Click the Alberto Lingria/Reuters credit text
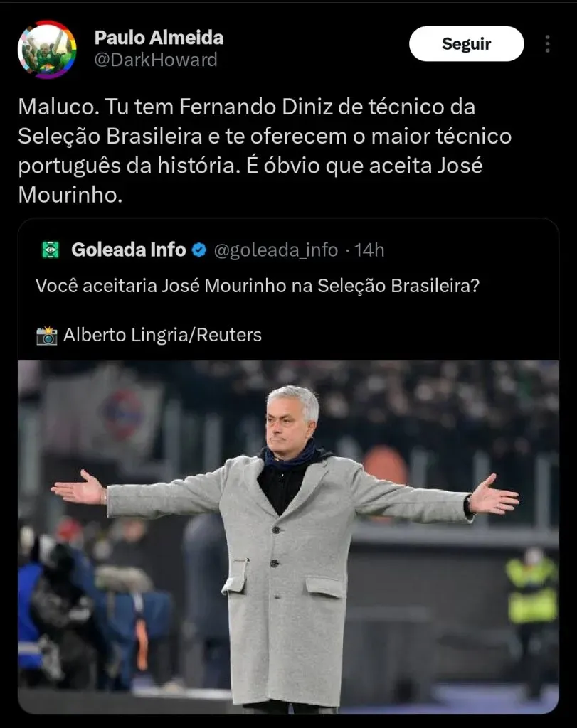Viewport: 577px width, 728px height. (162, 335)
